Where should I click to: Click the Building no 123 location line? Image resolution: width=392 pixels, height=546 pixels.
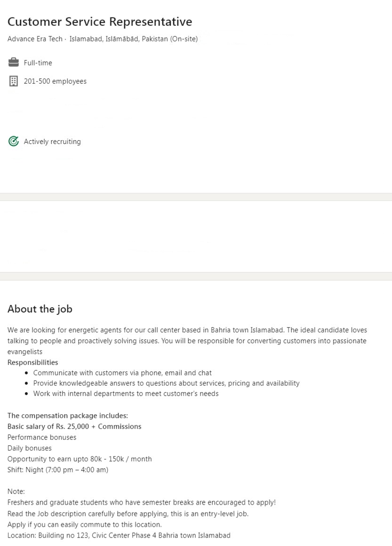tap(119, 535)
